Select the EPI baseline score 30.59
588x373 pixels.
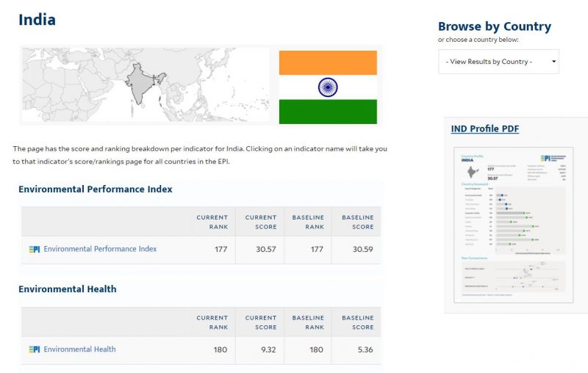click(x=362, y=250)
